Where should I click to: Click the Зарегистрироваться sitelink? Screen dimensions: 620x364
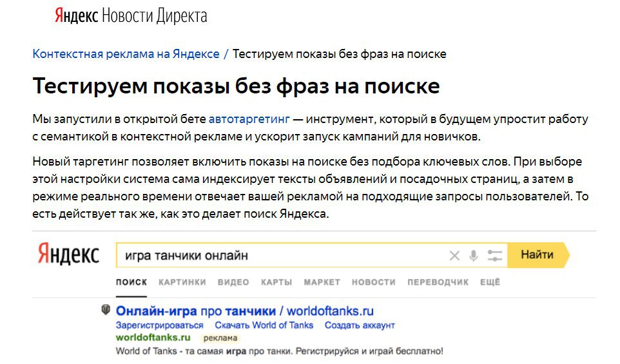coord(159,325)
